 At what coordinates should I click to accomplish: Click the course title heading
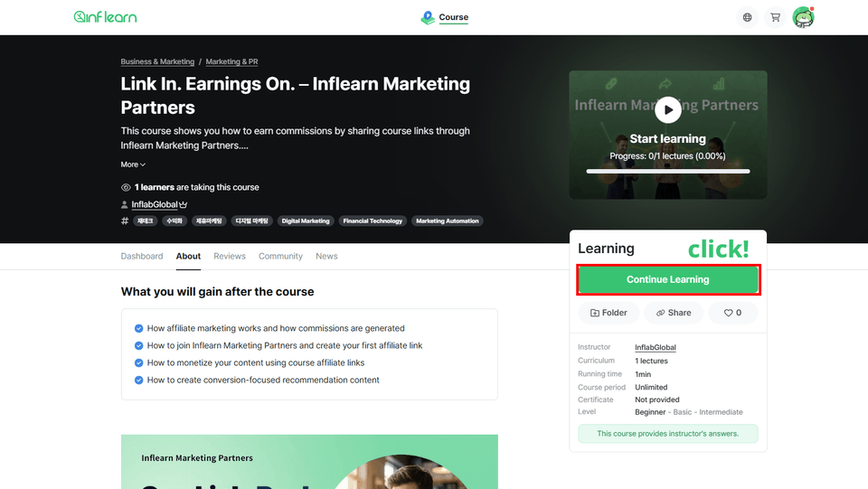click(x=296, y=95)
